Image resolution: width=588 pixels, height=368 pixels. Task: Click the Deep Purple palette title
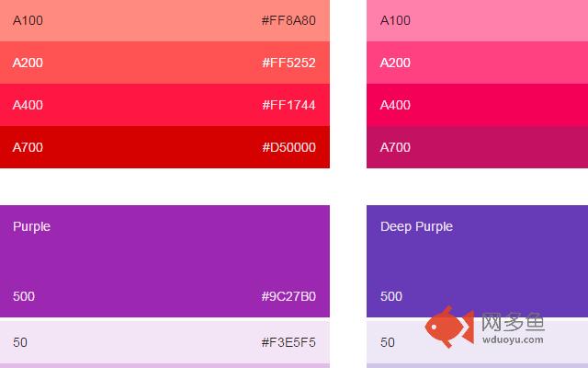pos(416,226)
